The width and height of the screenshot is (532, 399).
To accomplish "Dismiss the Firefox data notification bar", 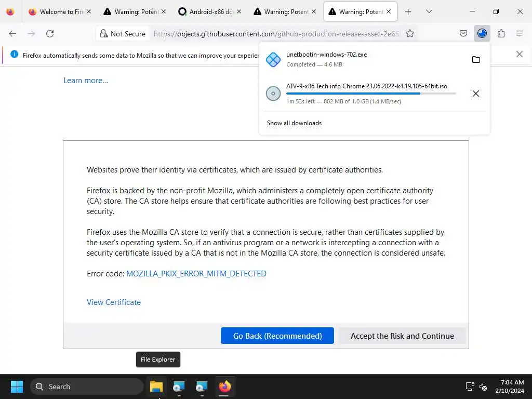I will tap(519, 54).
